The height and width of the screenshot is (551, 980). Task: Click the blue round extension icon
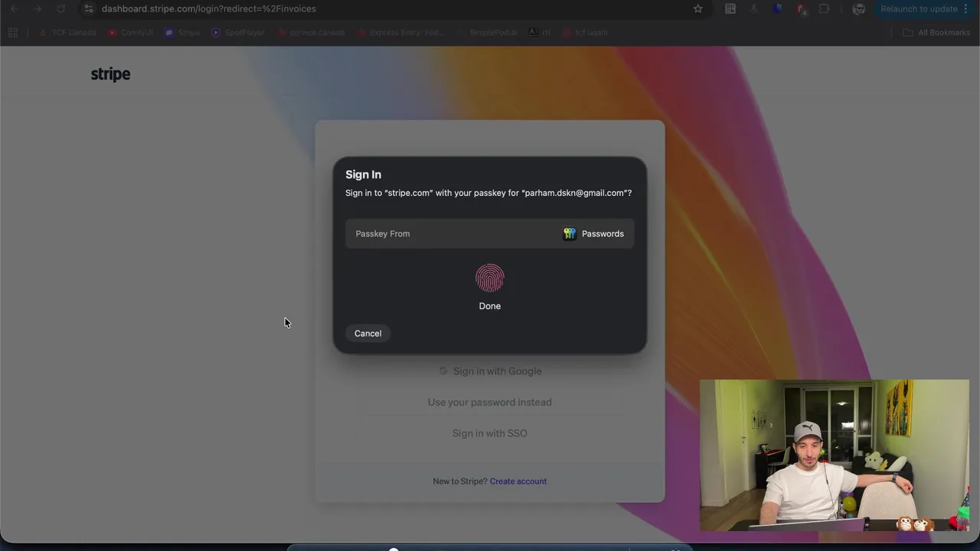coord(778,9)
